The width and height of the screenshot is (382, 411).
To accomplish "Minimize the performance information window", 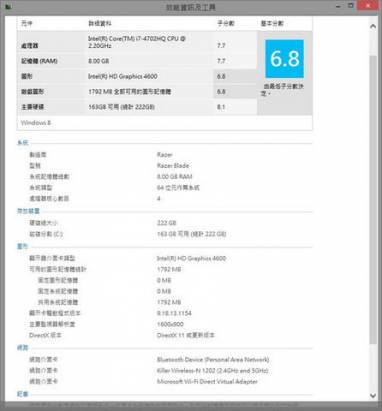I will click(338, 6).
